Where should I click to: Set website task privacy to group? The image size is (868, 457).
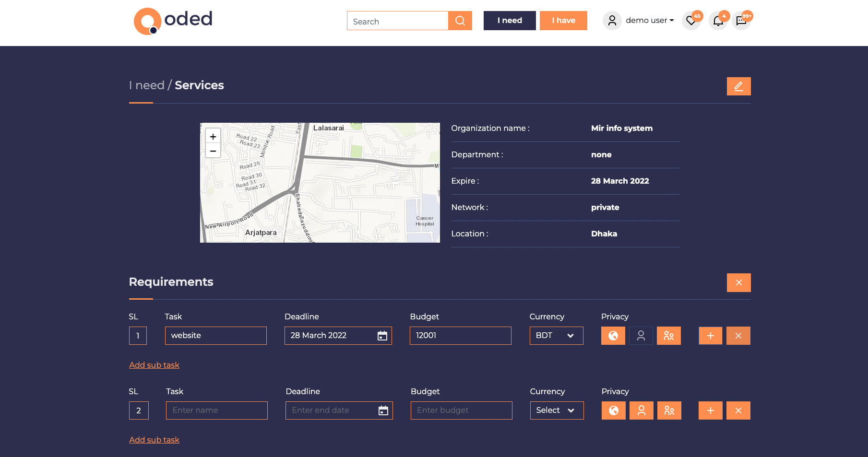pos(669,336)
